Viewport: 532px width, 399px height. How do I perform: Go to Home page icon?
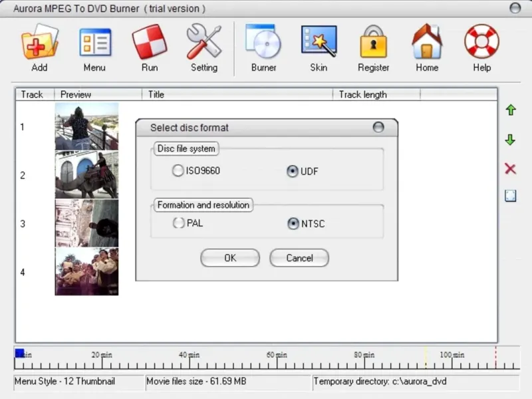tap(427, 41)
